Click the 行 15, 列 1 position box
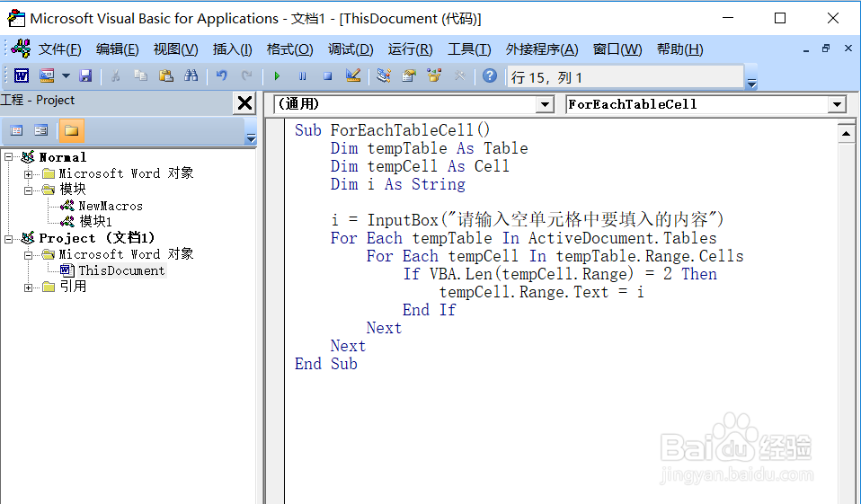861x504 pixels. [x=626, y=77]
